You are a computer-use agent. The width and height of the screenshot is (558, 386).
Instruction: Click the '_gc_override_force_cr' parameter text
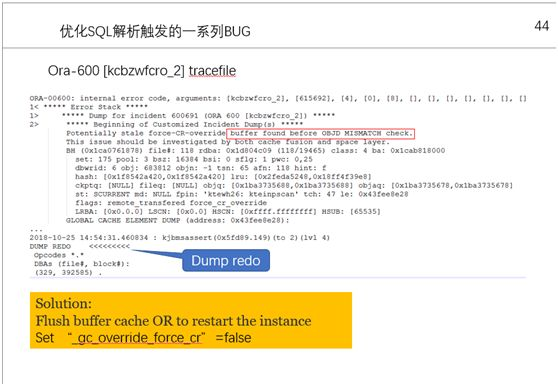tap(136, 338)
